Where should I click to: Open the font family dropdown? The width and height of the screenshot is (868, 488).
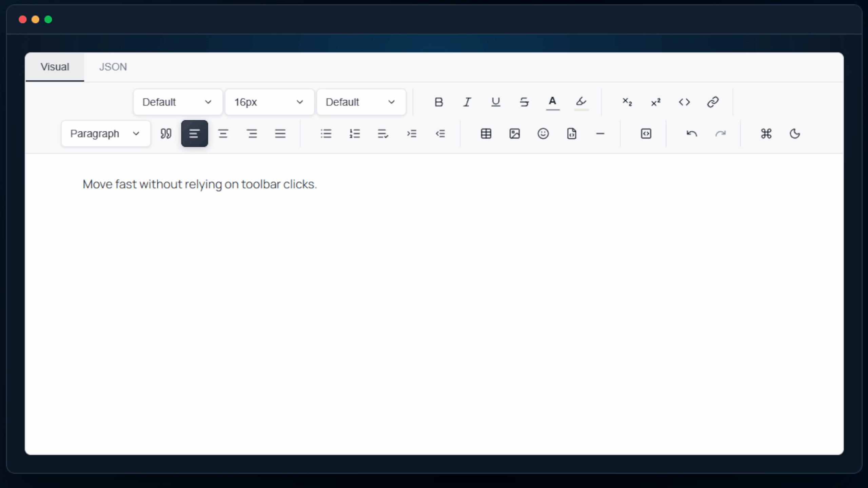pos(178,102)
